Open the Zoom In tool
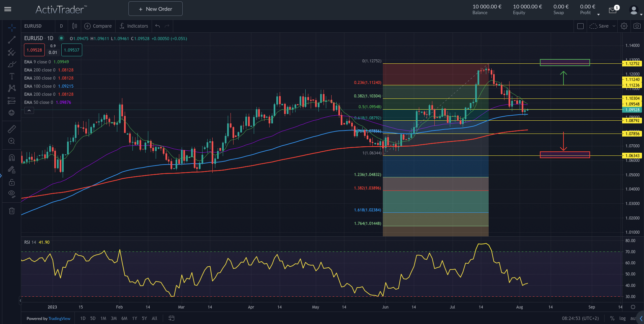The width and height of the screenshot is (644, 324). [12, 141]
